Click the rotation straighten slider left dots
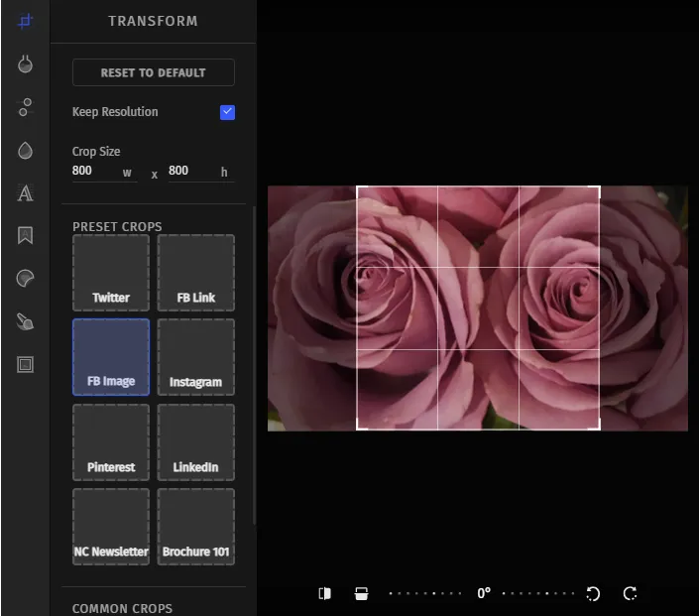Image resolution: width=699 pixels, height=616 pixels. pos(424,594)
